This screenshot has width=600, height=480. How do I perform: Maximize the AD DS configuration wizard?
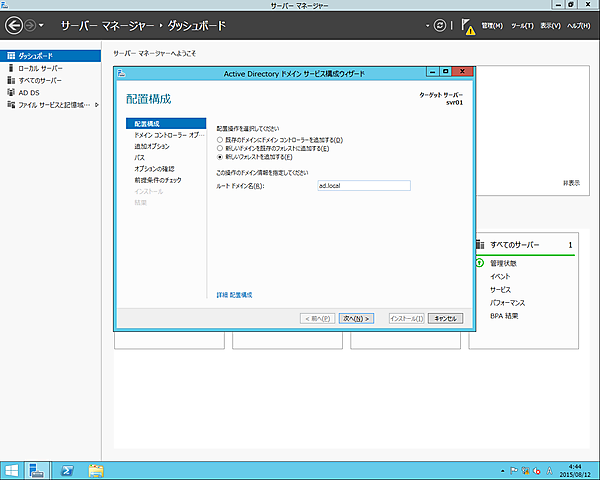(x=445, y=72)
